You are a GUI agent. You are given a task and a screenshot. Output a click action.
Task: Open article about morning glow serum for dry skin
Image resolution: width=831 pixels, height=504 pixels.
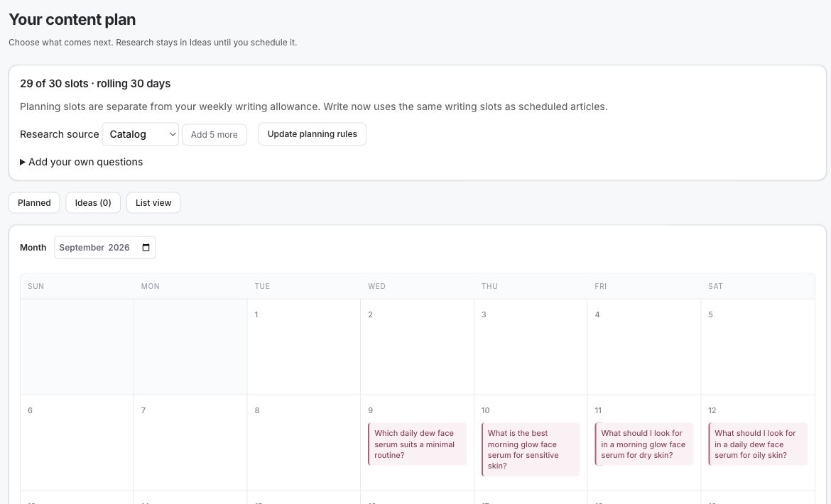point(644,444)
